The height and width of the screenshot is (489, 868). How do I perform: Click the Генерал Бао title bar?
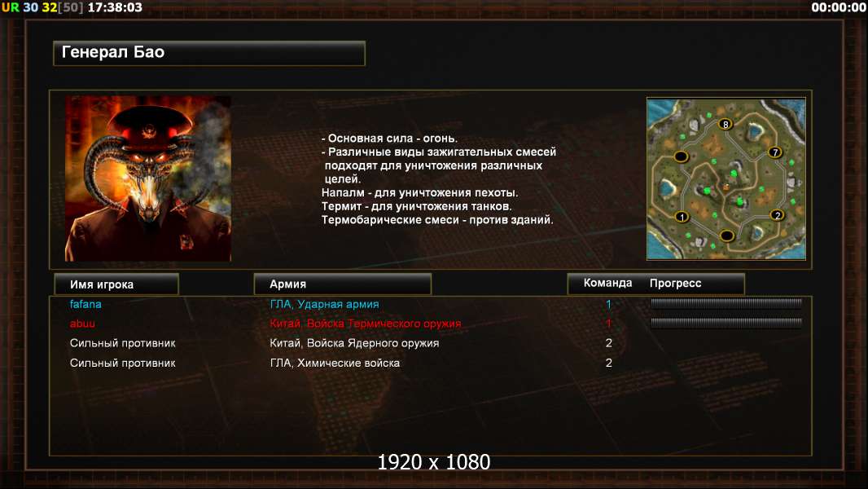[209, 53]
